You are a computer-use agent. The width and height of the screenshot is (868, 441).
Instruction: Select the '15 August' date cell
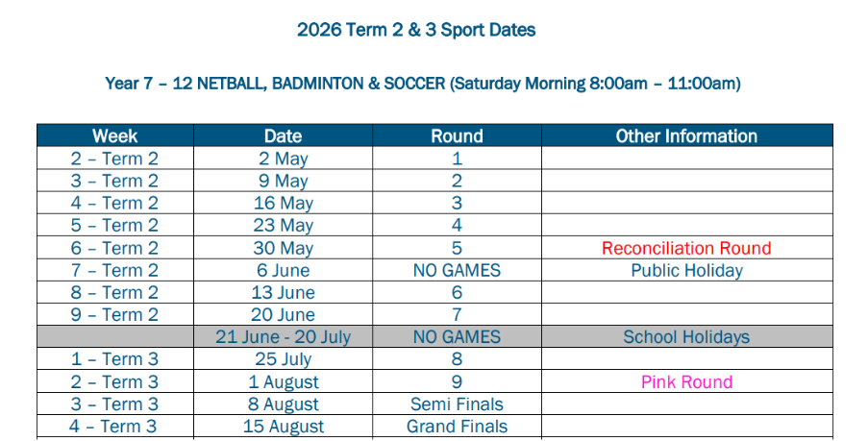point(283,427)
